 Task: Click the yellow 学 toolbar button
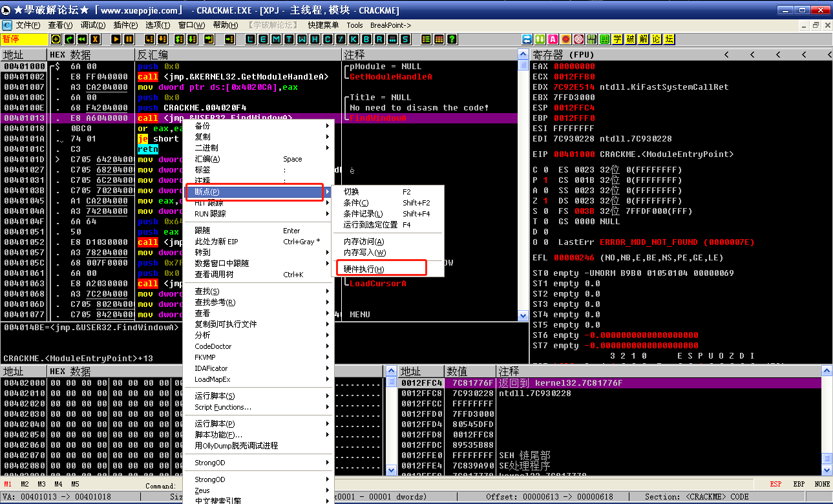(617, 39)
